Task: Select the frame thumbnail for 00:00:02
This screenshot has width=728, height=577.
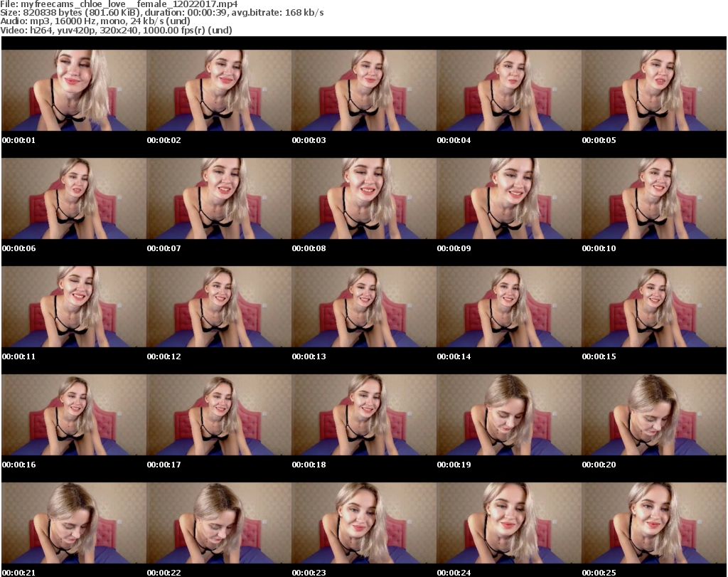Action: tap(219, 90)
